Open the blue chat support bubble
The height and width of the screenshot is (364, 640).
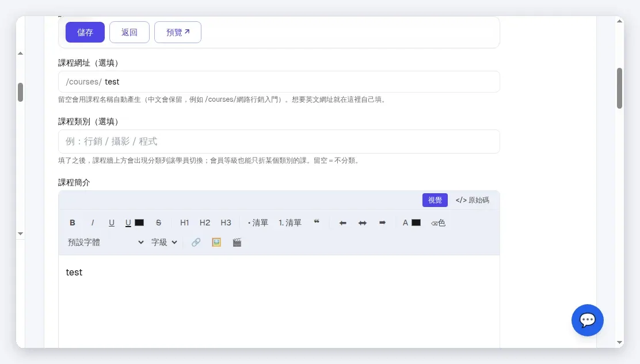click(588, 320)
